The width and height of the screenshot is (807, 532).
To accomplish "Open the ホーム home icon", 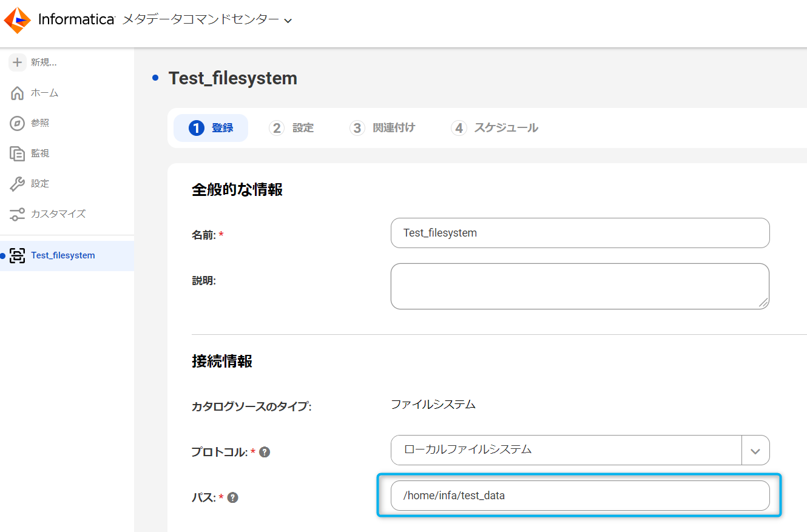I will click(x=18, y=93).
